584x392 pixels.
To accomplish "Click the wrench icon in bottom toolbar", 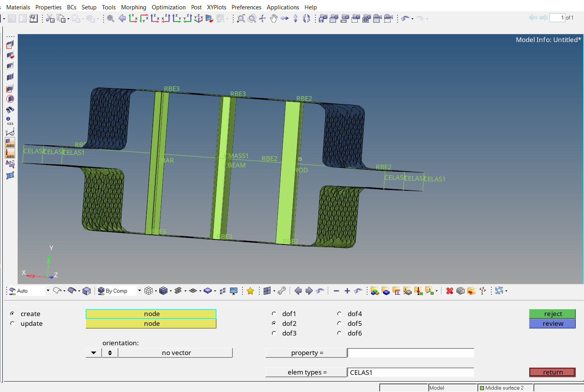I will click(x=282, y=291).
